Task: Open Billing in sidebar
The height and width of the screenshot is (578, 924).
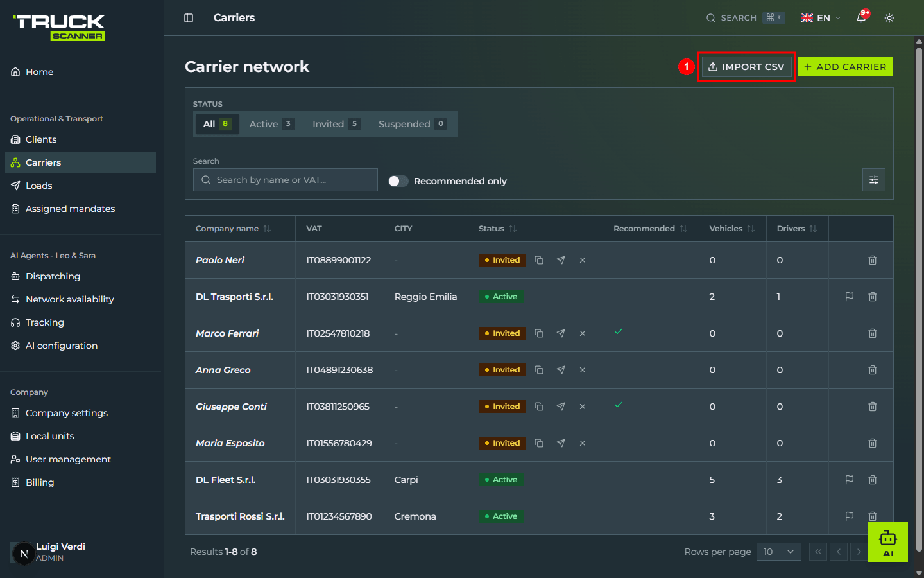Action: tap(80, 482)
